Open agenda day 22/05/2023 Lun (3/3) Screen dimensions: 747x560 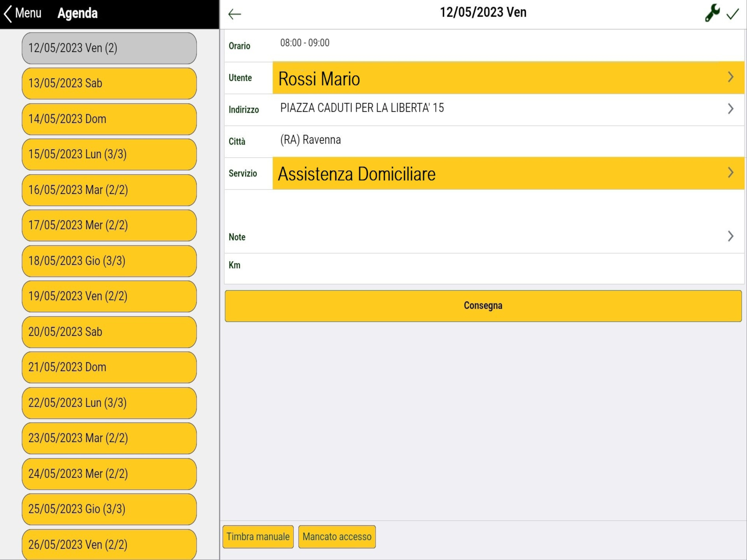point(109,403)
